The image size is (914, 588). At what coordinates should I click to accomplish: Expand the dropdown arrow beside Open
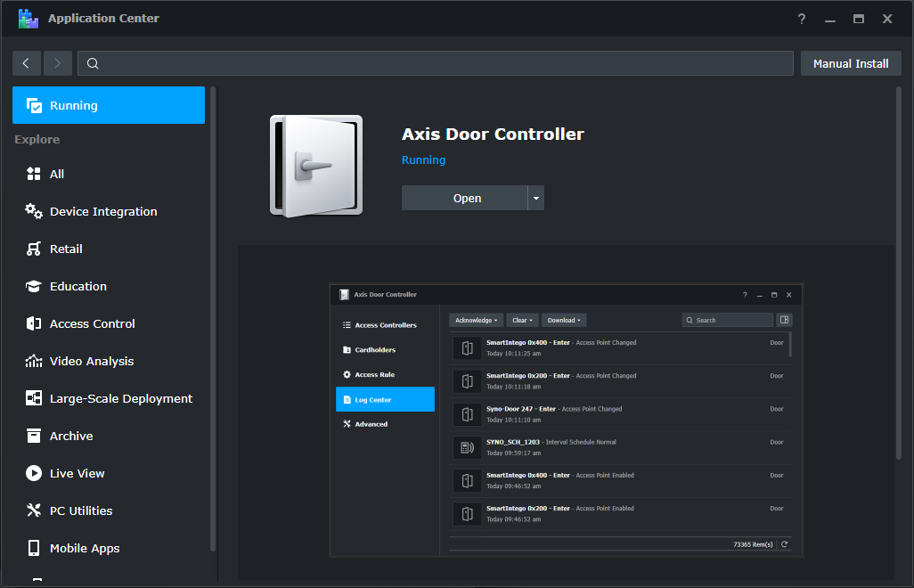coord(535,198)
